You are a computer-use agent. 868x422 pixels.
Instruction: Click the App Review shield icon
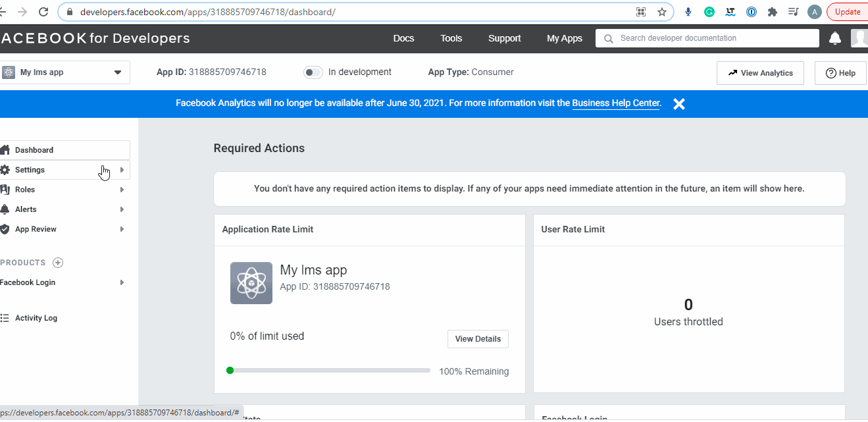5,229
